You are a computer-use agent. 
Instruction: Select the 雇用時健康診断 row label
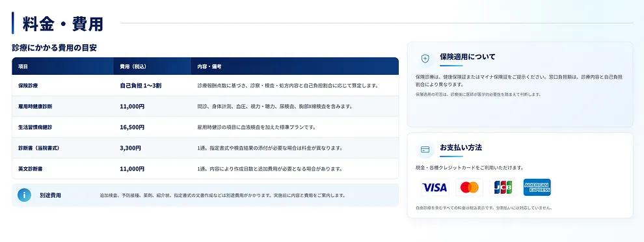click(x=35, y=107)
